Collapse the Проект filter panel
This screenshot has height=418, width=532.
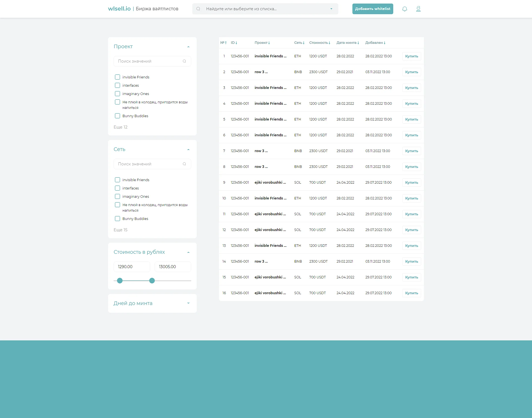pyautogui.click(x=188, y=47)
